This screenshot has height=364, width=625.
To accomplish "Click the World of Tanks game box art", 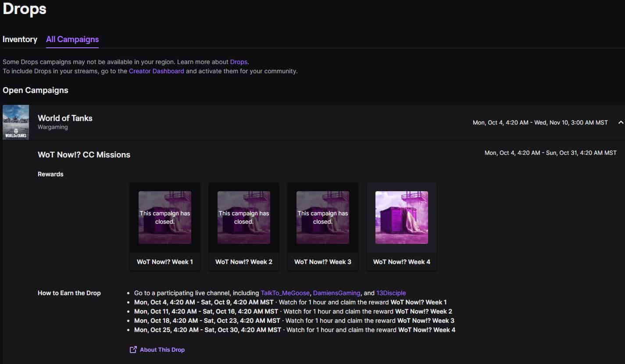I will pos(16,122).
